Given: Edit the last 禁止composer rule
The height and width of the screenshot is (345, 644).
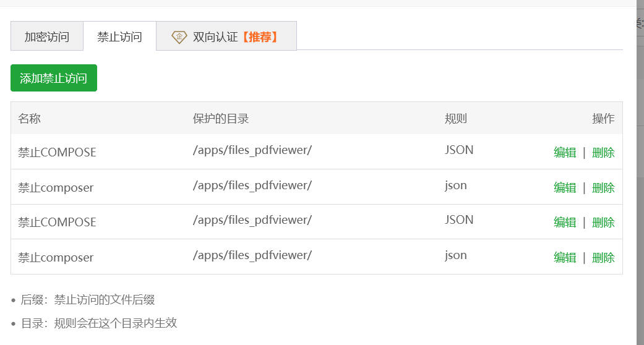Looking at the screenshot, I should click(x=565, y=258).
